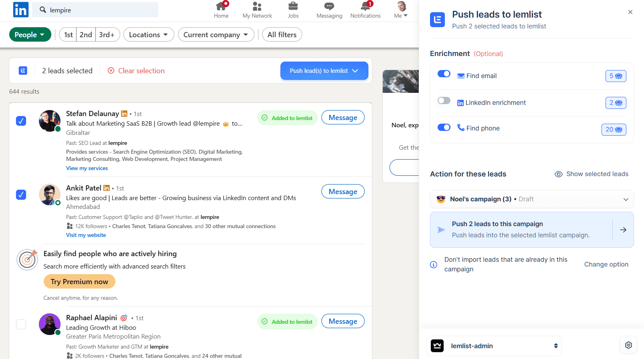Viewport: 644px width, 359px height.
Task: Click the target hiring icon
Action: (27, 259)
